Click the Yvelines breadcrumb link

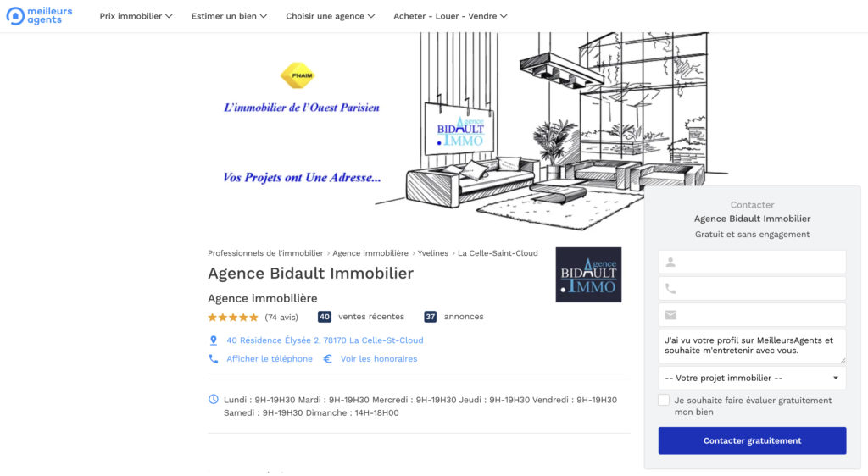(x=433, y=253)
